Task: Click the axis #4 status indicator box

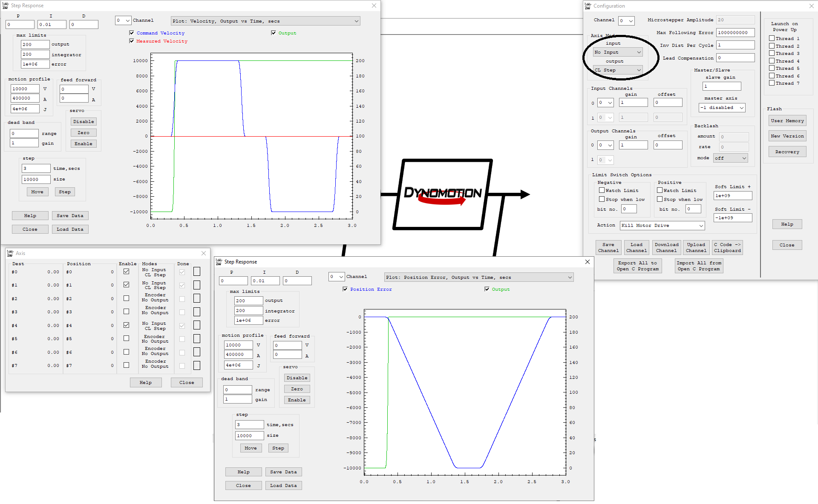Action: coord(197,325)
